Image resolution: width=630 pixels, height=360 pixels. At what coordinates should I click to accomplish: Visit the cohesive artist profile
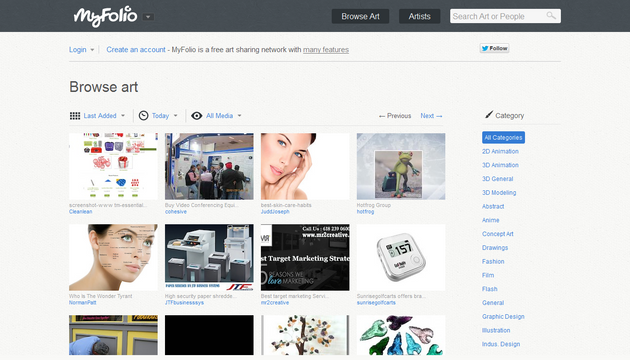click(176, 212)
